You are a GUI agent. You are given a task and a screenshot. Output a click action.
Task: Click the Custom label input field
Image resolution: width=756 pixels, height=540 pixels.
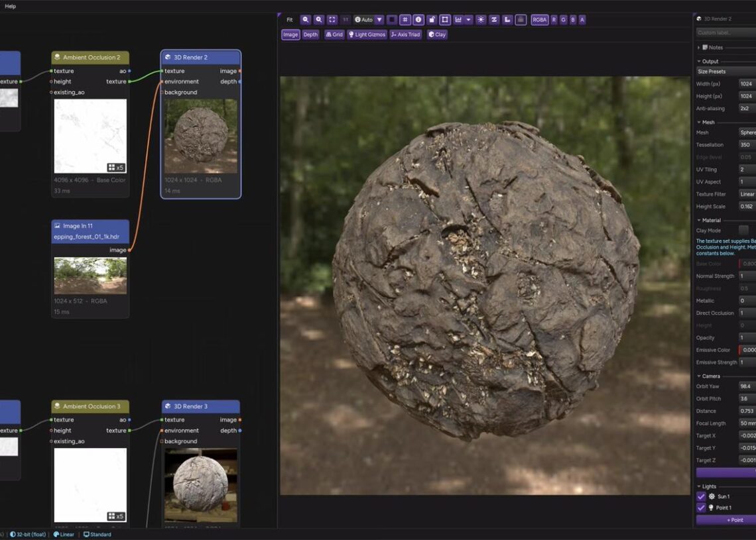725,32
